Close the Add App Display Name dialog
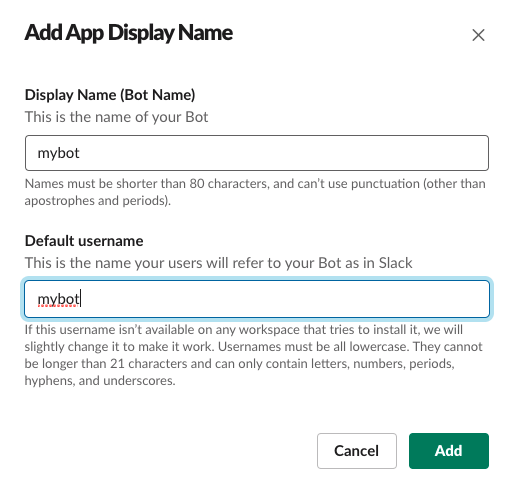515x485 pixels. [x=478, y=35]
